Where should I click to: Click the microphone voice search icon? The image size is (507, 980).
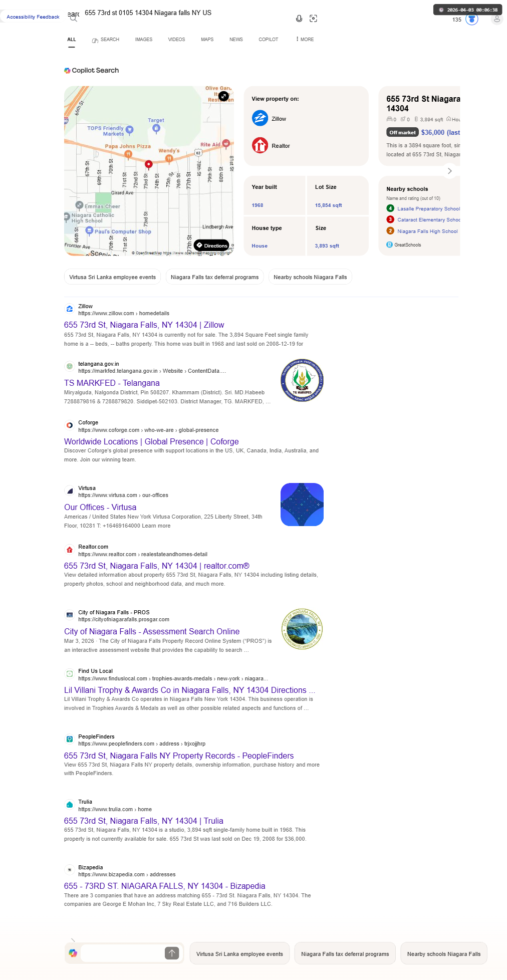(299, 19)
